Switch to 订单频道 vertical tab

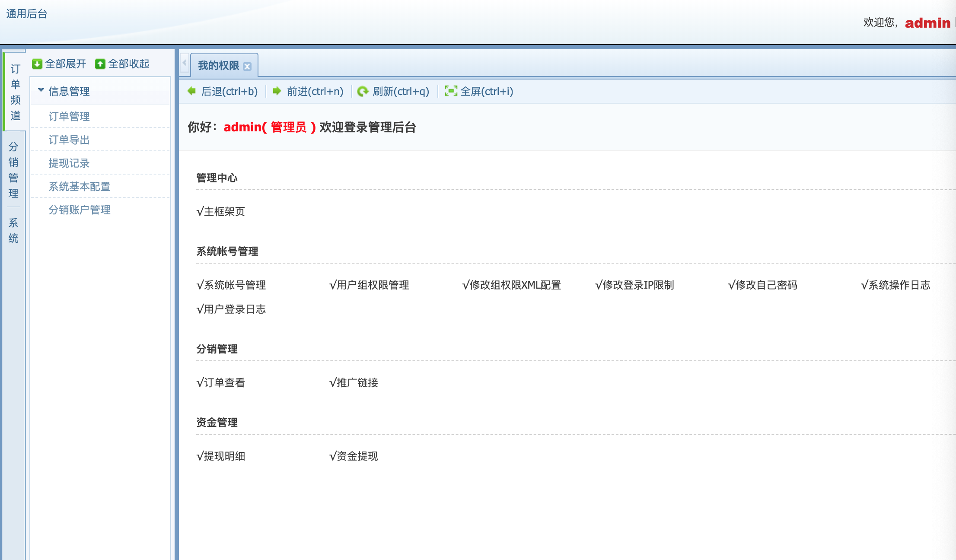point(16,92)
